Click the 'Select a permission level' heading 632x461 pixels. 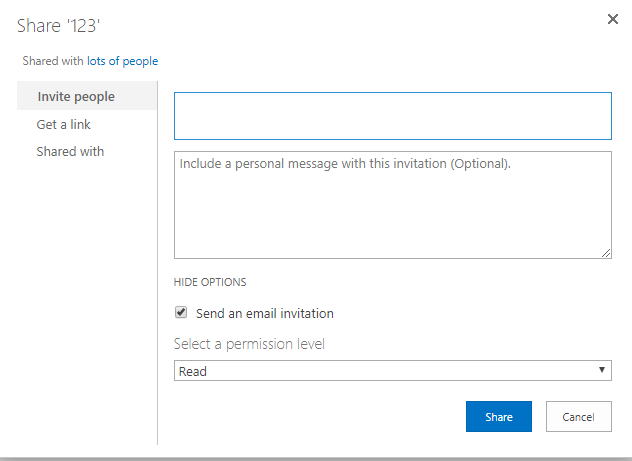(249, 344)
